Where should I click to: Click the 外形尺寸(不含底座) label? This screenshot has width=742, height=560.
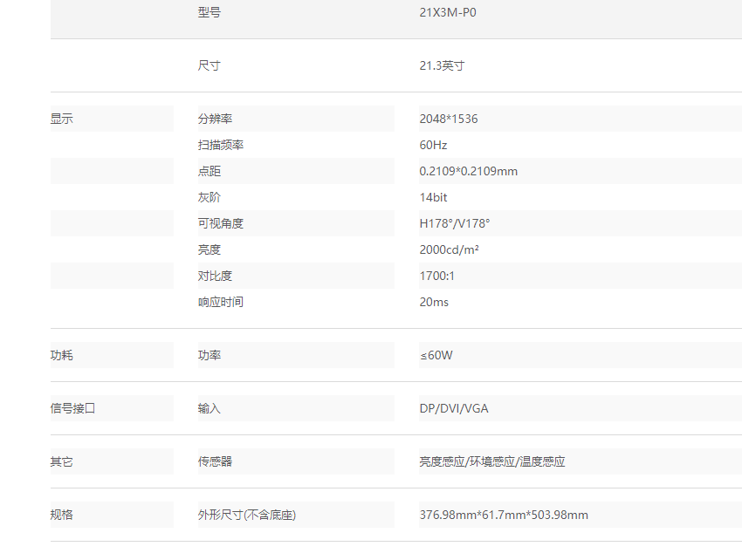(x=247, y=515)
